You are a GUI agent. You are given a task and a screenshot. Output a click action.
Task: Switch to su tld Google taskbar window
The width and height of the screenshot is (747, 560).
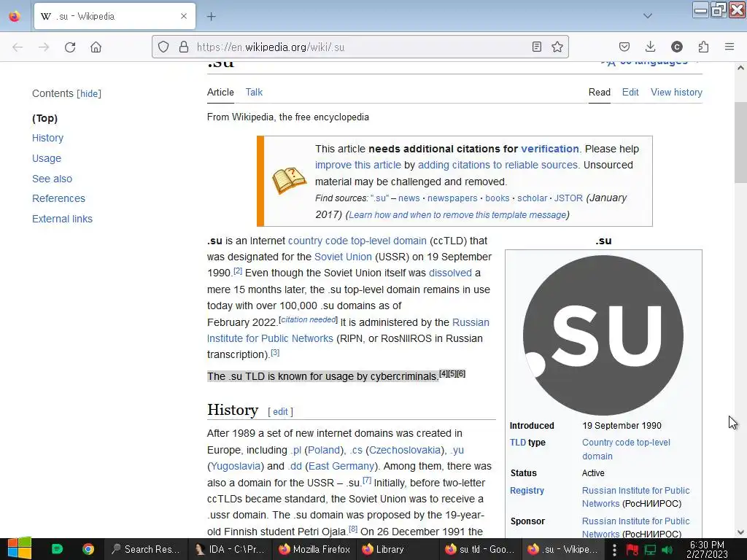(481, 549)
